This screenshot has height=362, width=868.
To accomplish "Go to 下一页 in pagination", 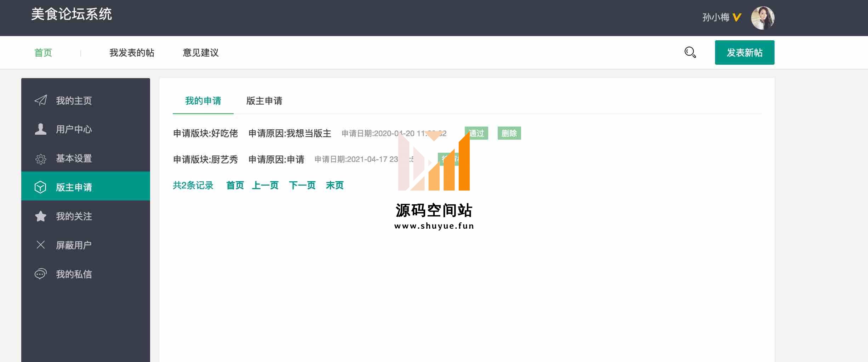I will [x=302, y=185].
